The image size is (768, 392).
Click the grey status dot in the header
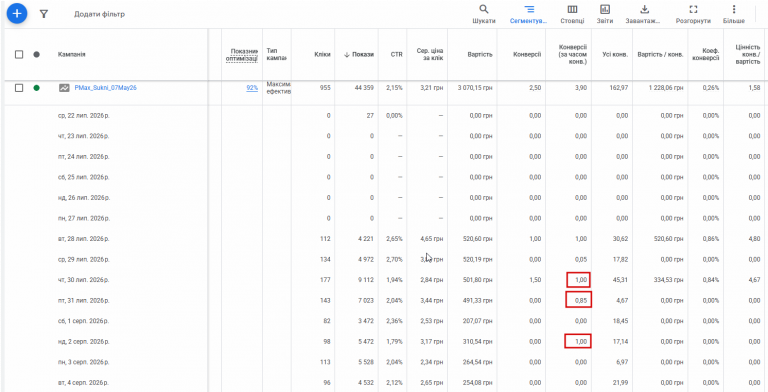click(36, 54)
